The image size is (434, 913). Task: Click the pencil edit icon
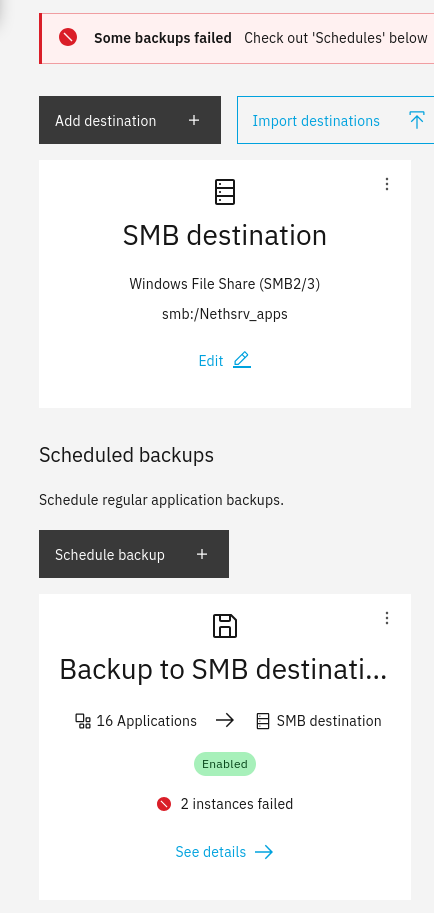point(242,360)
